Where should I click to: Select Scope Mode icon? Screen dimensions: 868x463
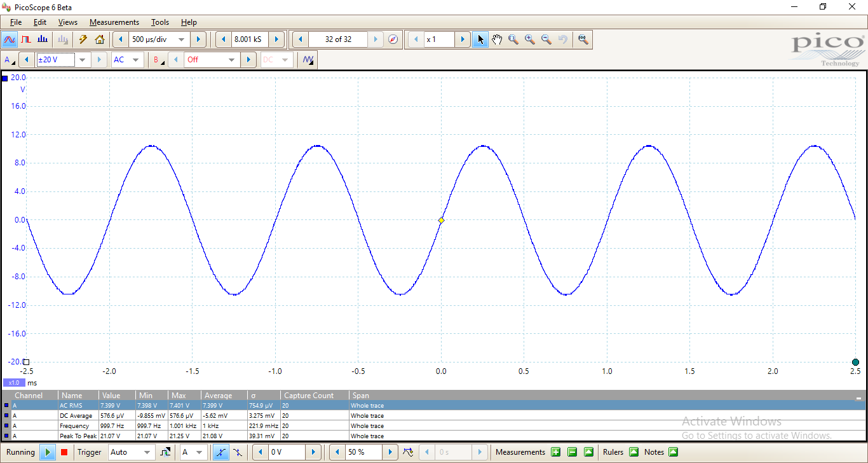click(x=10, y=39)
